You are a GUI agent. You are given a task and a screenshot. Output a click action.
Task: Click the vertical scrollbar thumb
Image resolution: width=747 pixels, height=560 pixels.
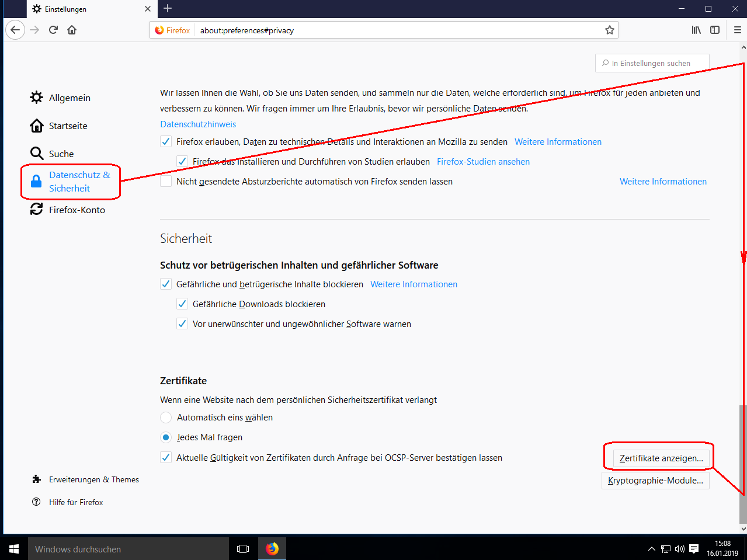click(x=743, y=461)
